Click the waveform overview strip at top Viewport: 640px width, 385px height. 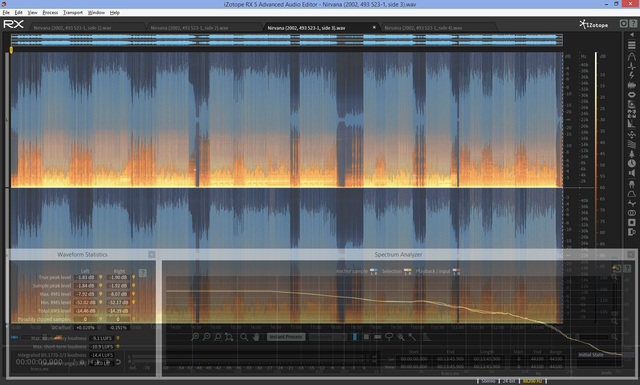(287, 40)
